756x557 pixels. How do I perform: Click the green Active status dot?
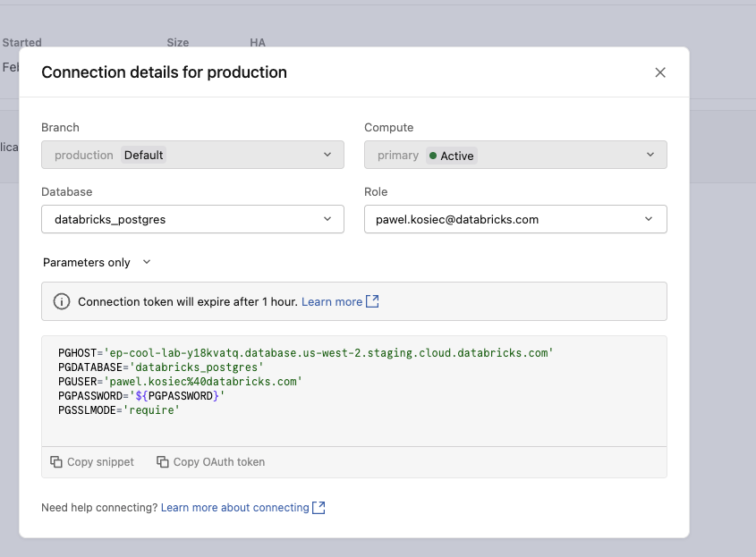[433, 156]
